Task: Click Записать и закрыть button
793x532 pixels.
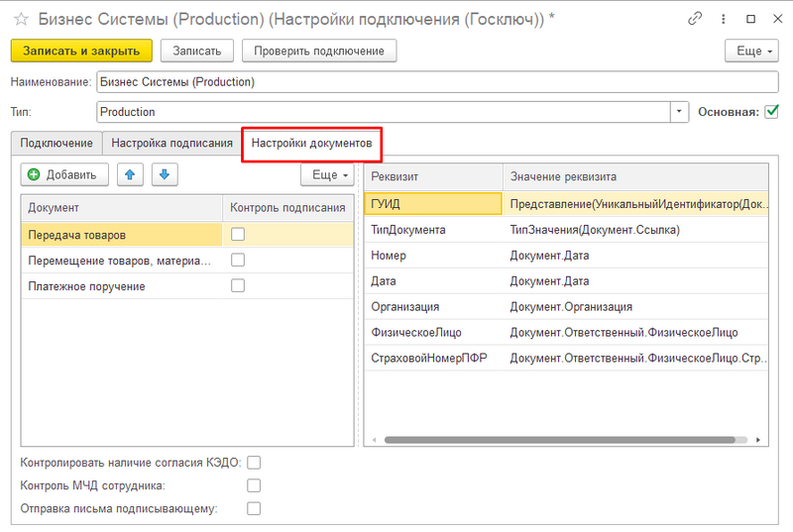Action: 81,52
